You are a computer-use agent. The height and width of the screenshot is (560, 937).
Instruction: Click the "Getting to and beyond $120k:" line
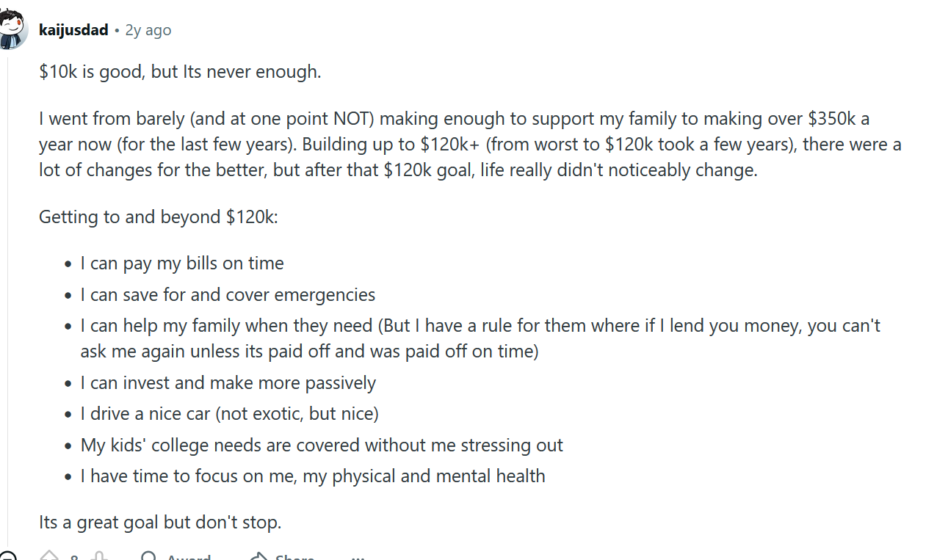159,217
